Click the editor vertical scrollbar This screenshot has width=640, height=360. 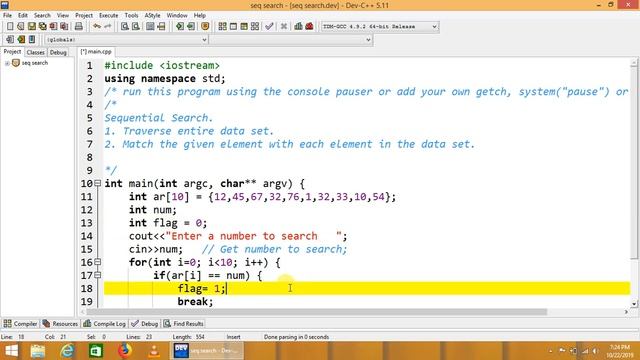[634, 163]
